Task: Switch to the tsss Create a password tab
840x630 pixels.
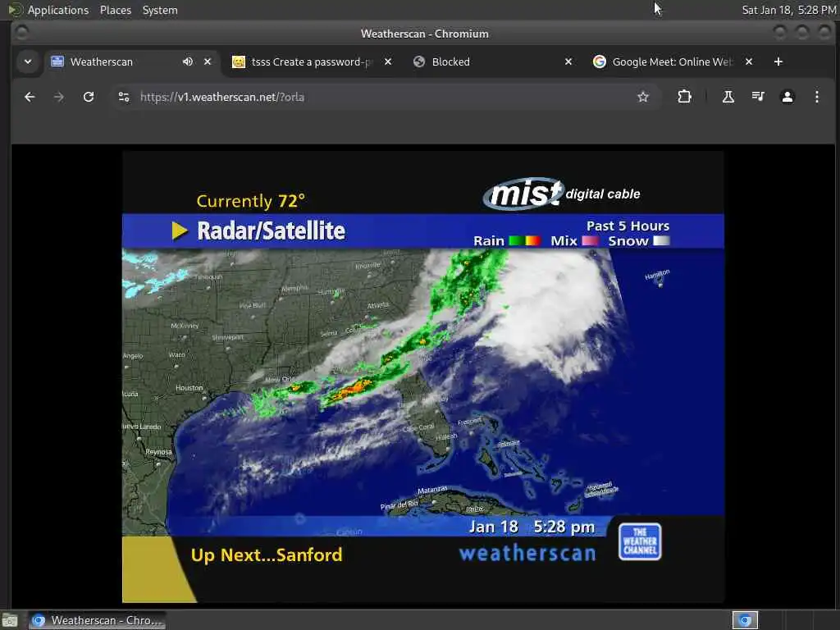Action: tap(311, 62)
